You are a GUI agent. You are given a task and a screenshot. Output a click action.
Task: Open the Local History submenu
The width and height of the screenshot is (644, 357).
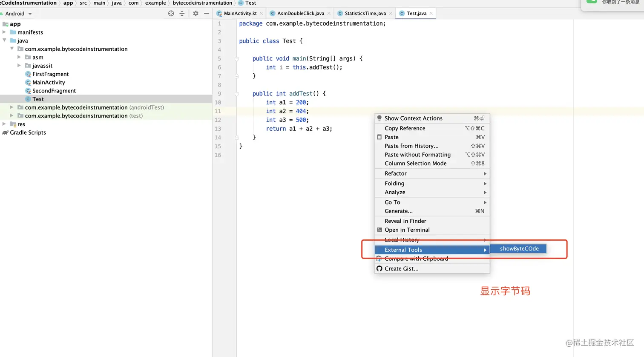(x=432, y=240)
